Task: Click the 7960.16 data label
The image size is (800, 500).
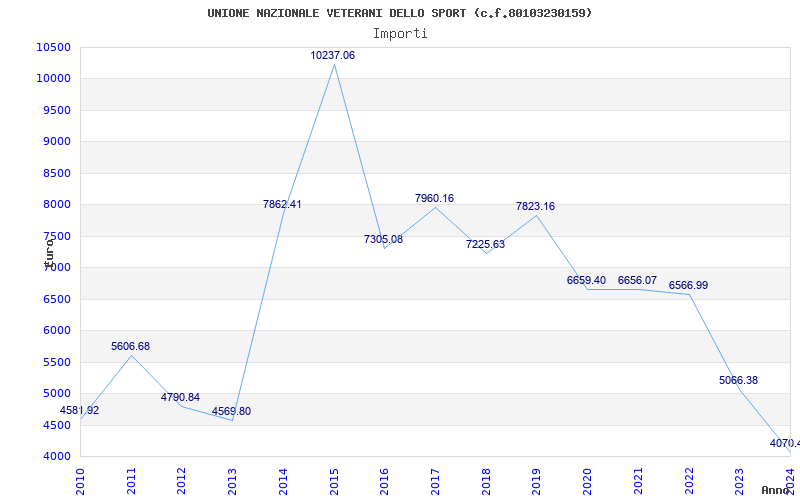Action: point(434,198)
